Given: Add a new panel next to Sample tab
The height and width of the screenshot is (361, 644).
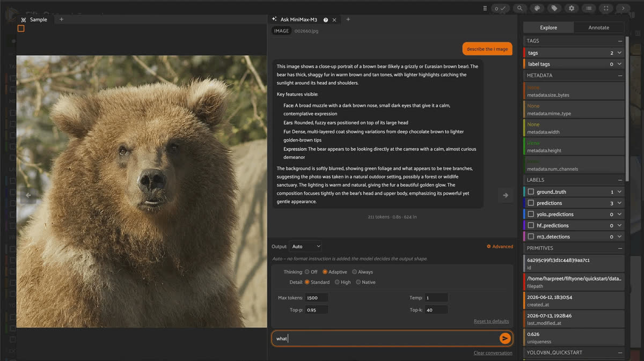Looking at the screenshot, I should tap(61, 19).
